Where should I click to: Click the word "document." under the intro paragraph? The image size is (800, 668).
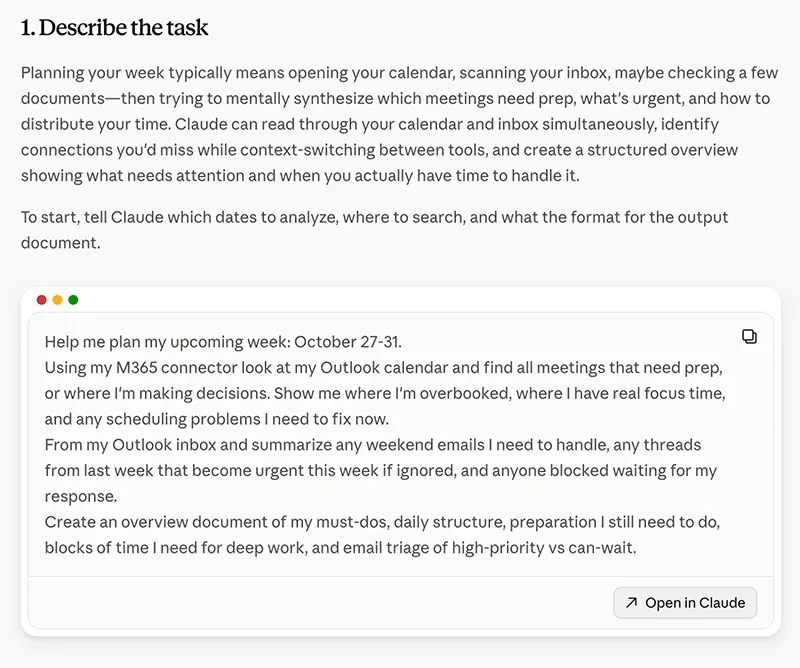click(x=61, y=243)
